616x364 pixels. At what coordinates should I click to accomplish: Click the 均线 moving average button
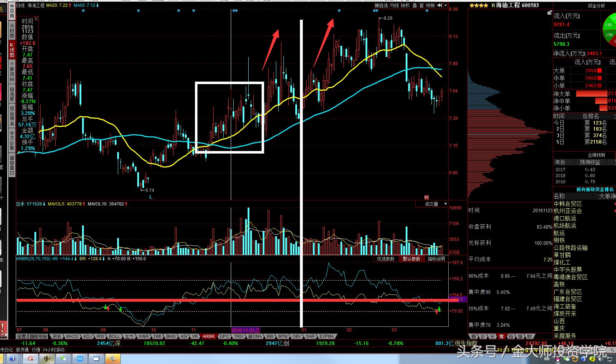(x=395, y=5)
